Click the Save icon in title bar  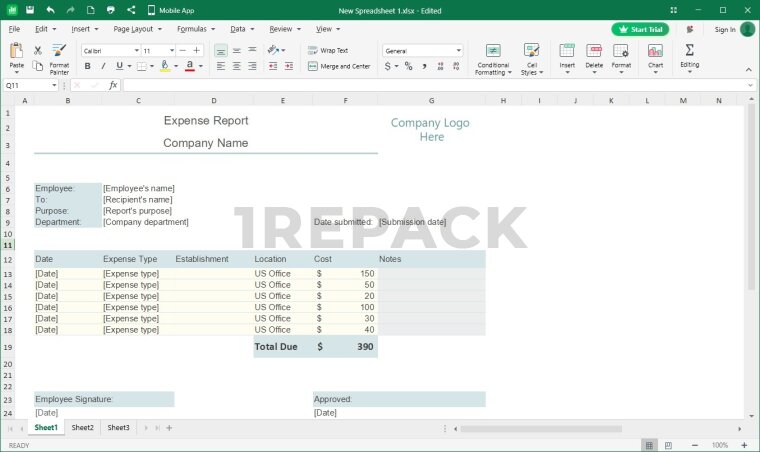coord(30,10)
